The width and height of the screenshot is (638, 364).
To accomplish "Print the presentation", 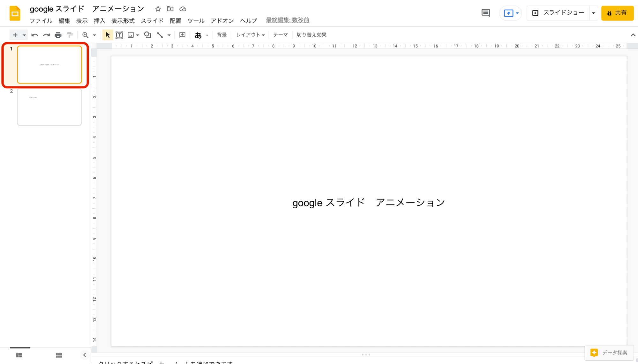I will click(x=58, y=35).
